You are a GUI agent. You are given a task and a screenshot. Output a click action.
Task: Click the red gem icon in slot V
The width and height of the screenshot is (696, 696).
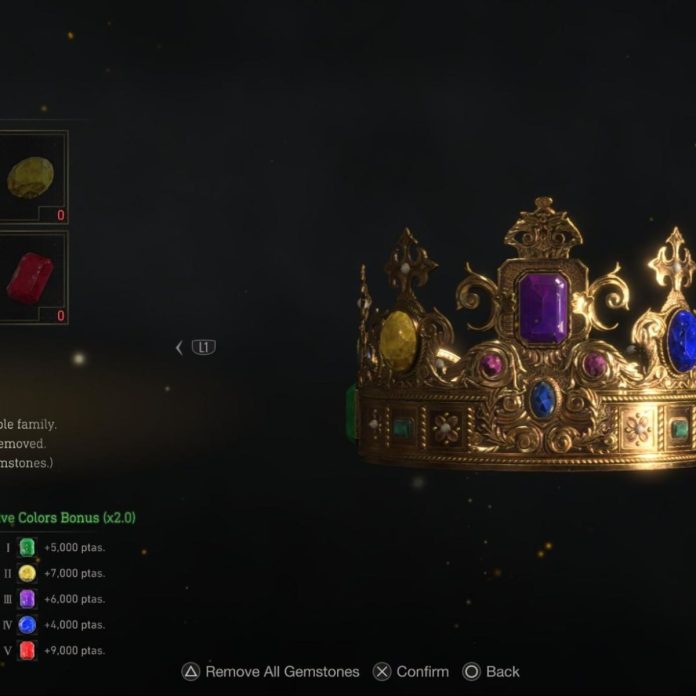pos(27,650)
